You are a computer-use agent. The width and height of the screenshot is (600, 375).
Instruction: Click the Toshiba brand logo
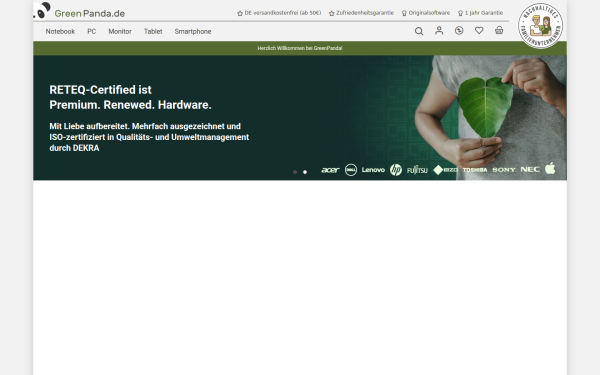(475, 170)
